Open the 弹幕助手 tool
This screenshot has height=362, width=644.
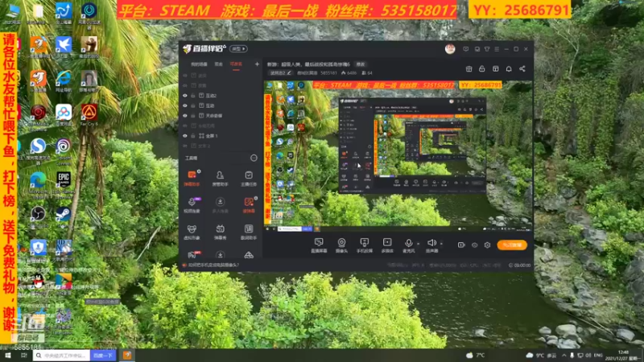(192, 178)
